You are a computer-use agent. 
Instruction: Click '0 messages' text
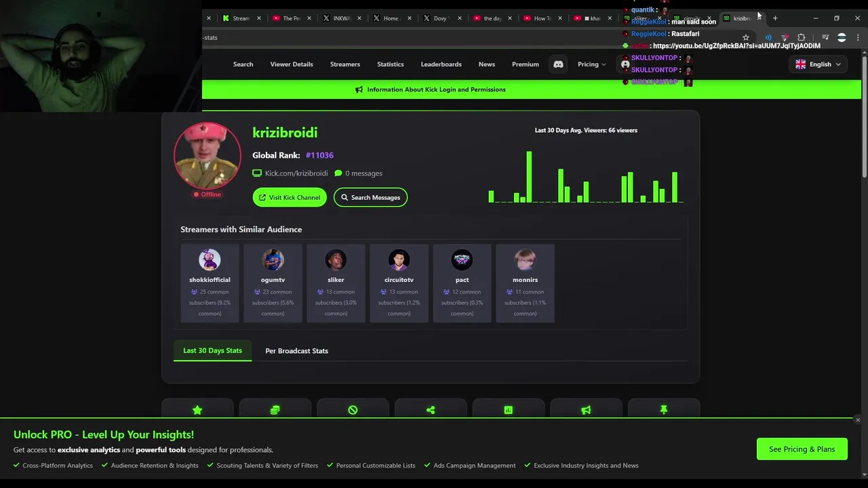[363, 174]
